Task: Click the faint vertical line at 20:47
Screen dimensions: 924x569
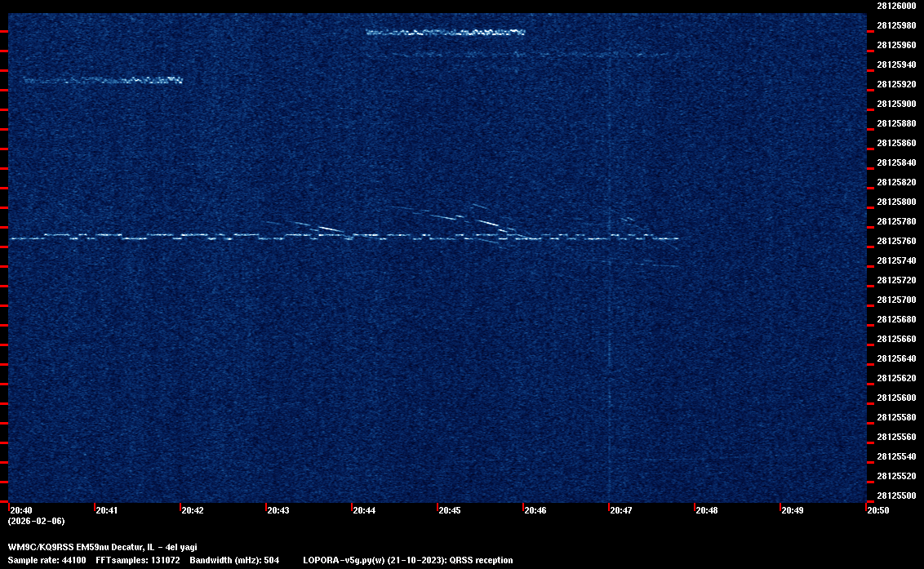Action: (x=609, y=367)
